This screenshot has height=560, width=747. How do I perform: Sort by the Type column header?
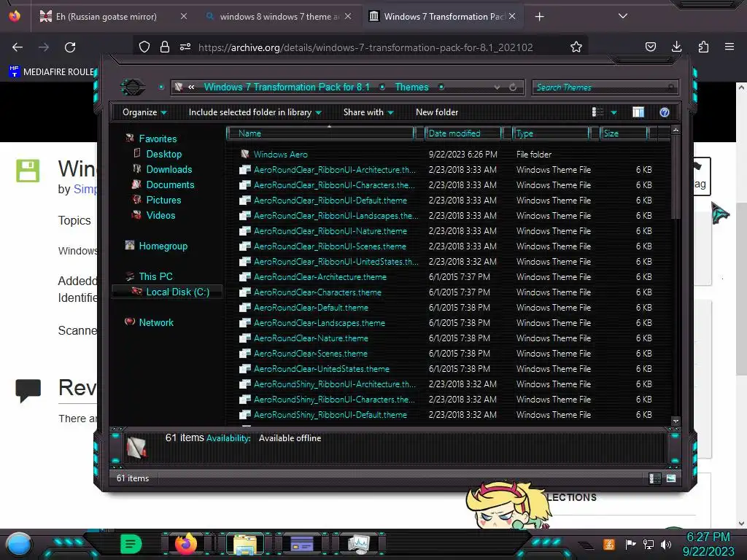tap(550, 133)
